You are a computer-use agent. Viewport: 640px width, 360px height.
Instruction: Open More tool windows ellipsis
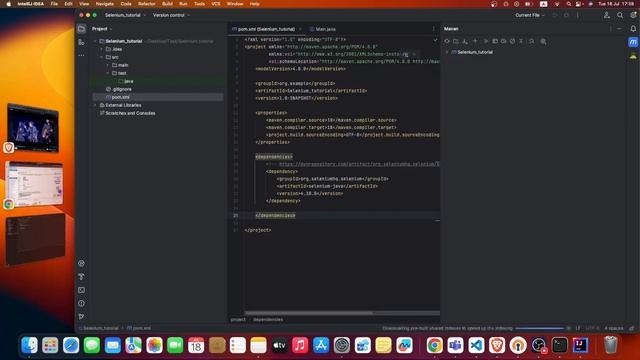click(82, 55)
